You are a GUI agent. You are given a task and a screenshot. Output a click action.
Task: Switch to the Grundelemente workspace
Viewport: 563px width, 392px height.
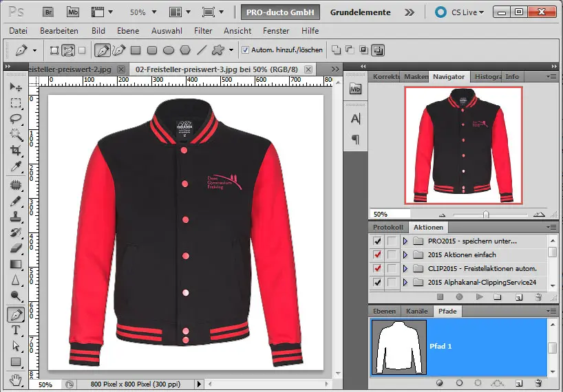[x=360, y=12]
